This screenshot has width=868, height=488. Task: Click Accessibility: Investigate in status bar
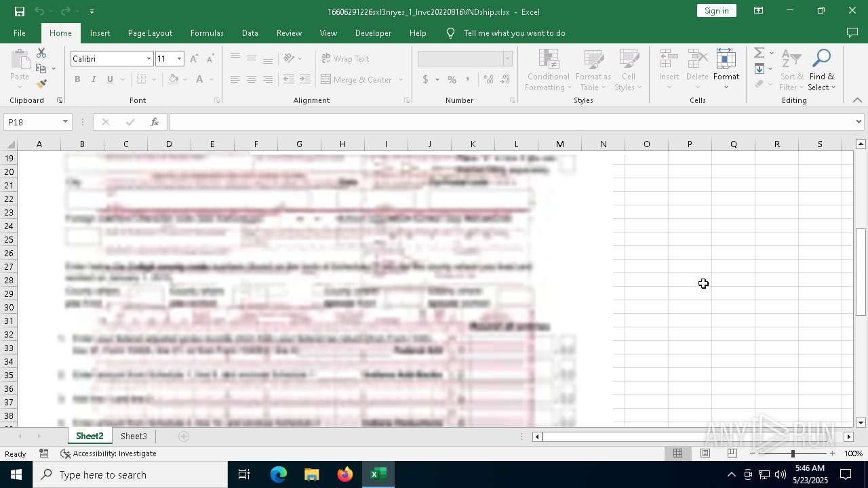108,453
